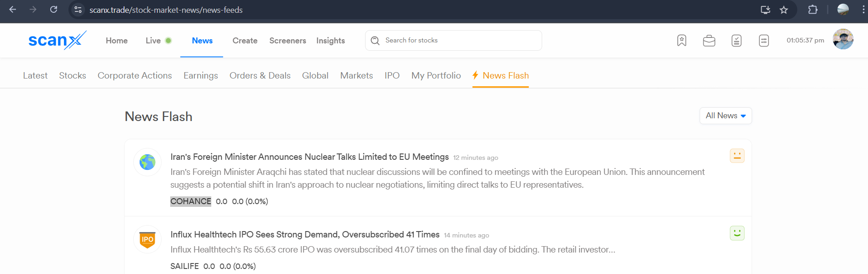Switch to the Global news tab
The width and height of the screenshot is (868, 274).
coord(315,75)
